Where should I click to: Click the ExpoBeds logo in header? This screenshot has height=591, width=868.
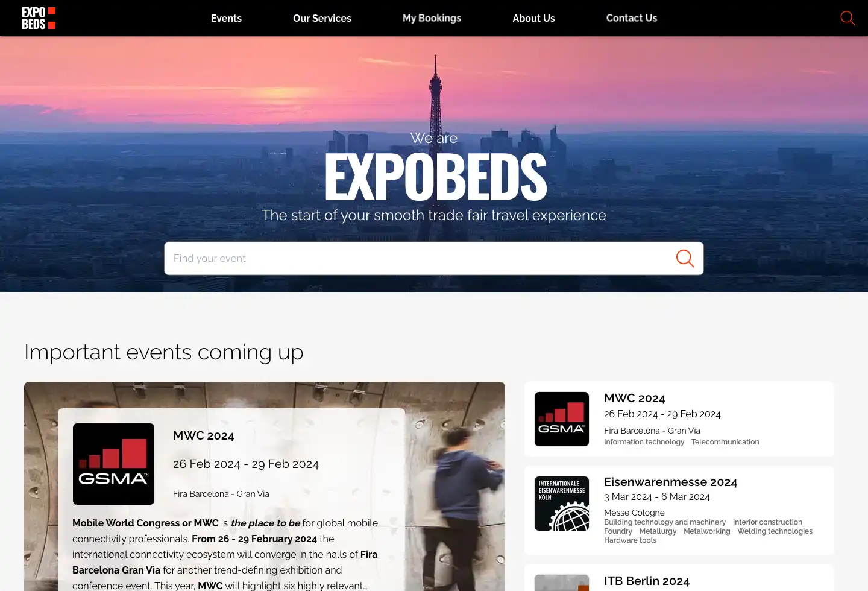click(x=39, y=18)
